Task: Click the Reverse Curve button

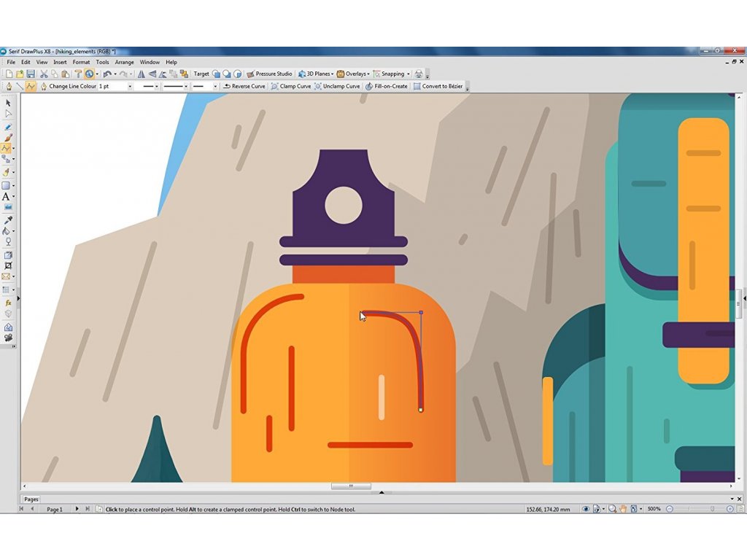Action: coord(244,86)
